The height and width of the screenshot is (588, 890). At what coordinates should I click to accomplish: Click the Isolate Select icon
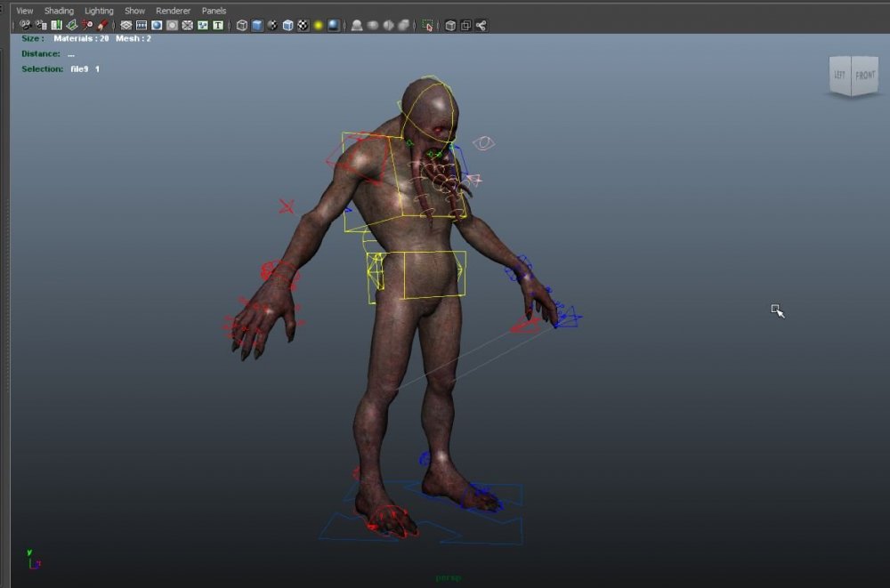[428, 25]
